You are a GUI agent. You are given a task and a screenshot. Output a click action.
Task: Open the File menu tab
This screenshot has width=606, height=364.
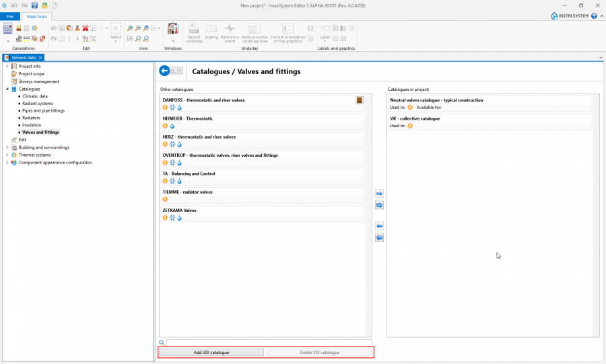click(x=10, y=16)
